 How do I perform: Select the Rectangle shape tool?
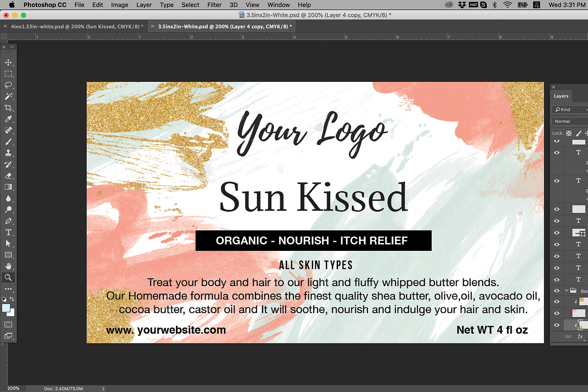(8, 255)
